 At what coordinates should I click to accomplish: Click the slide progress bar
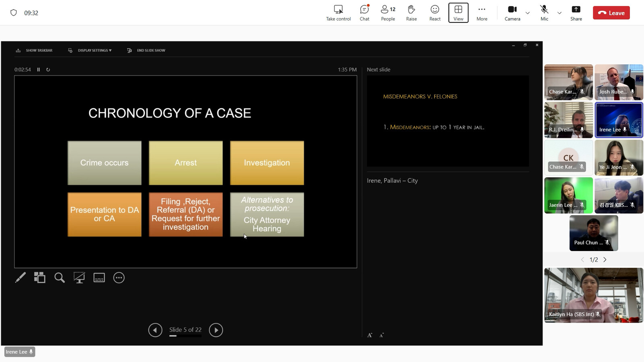185,336
